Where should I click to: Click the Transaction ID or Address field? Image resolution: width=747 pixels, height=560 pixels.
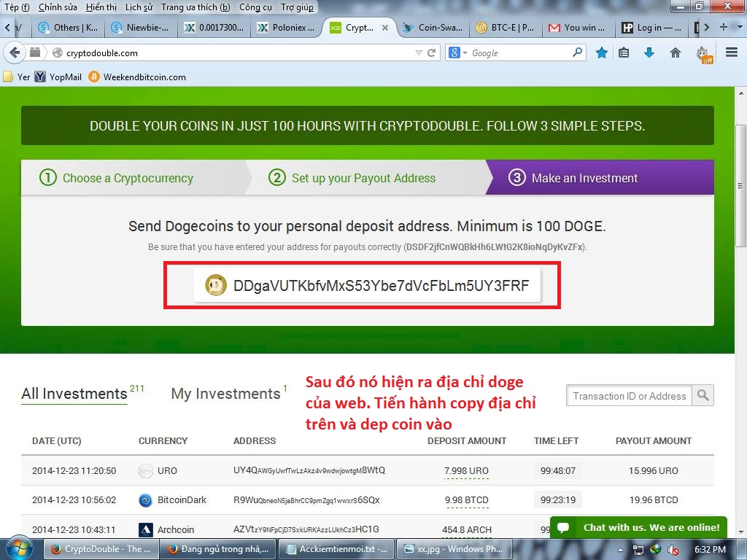(x=629, y=395)
